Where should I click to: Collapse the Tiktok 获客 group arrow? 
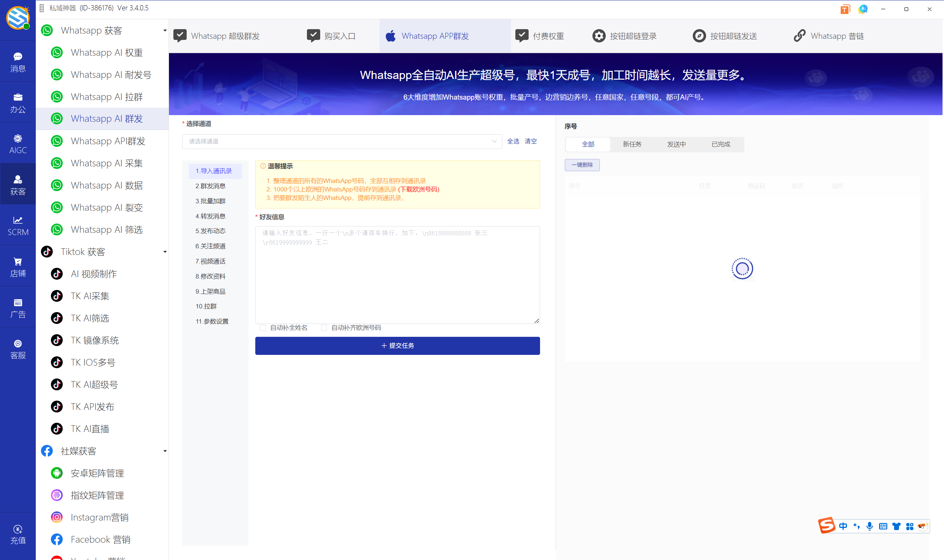(x=165, y=252)
